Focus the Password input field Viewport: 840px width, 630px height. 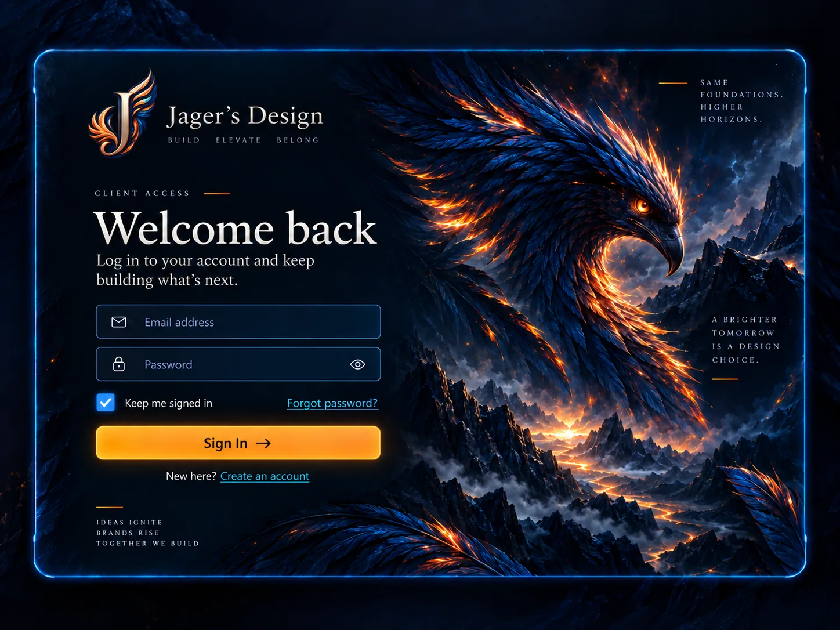pos(238,364)
